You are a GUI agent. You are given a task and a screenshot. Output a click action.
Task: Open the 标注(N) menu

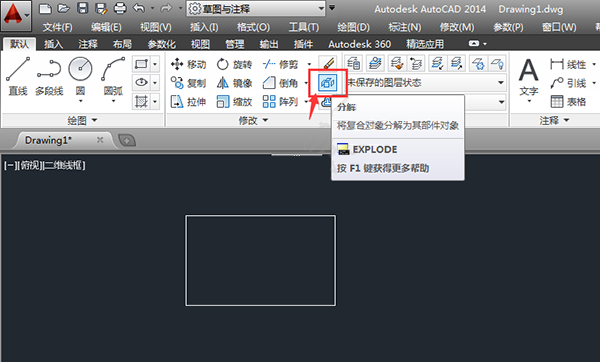pos(404,27)
